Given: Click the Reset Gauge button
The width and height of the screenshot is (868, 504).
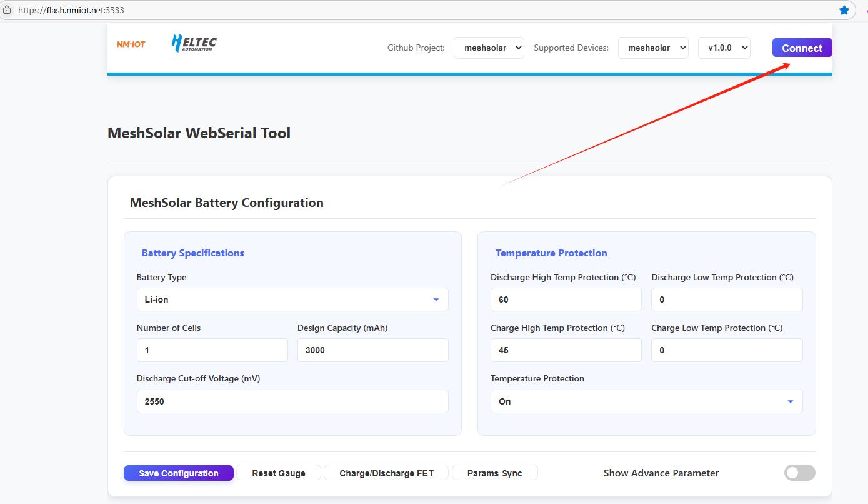Looking at the screenshot, I should pyautogui.click(x=279, y=473).
